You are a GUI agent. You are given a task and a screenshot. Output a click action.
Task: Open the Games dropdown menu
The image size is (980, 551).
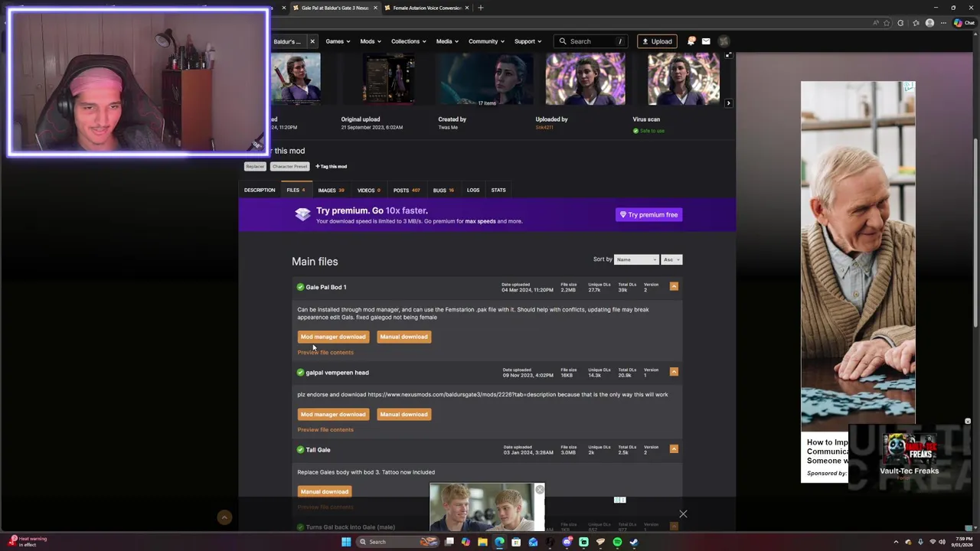click(338, 41)
